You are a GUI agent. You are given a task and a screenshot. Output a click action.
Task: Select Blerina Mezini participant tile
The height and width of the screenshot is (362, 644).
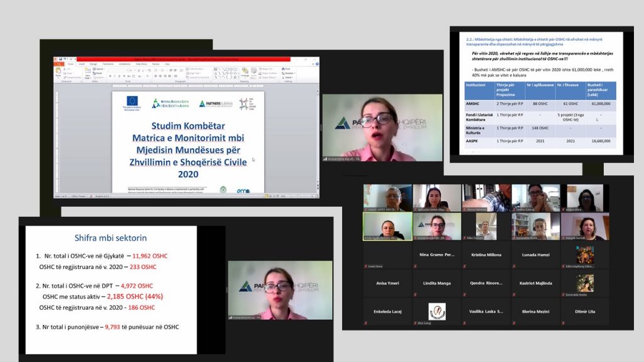pos(536,312)
